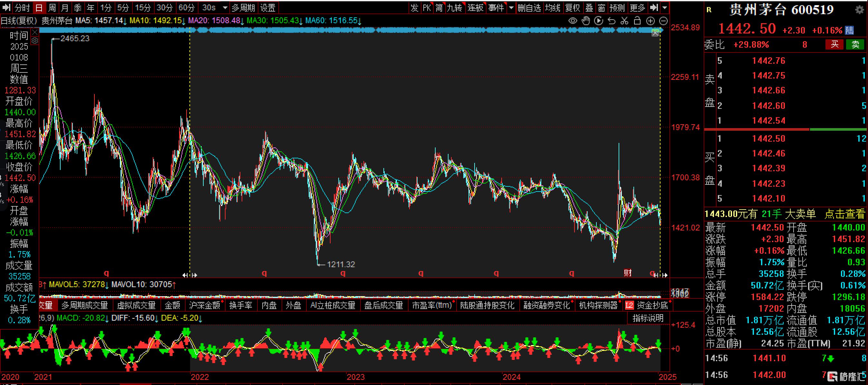The width and height of the screenshot is (868, 385).
Task: Click the red 买 buy button
Action: 834,44
